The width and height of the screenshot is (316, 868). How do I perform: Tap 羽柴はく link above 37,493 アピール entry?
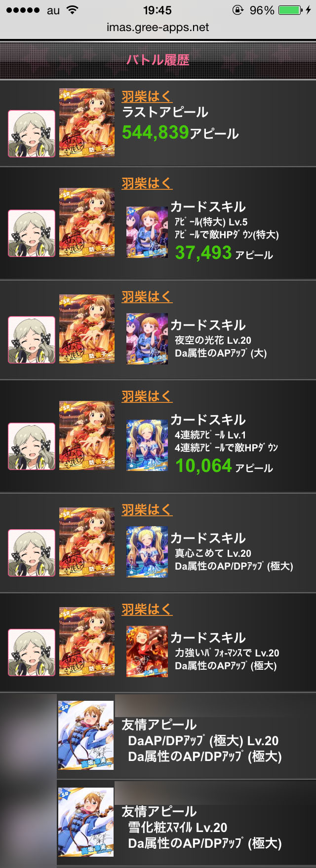147,183
